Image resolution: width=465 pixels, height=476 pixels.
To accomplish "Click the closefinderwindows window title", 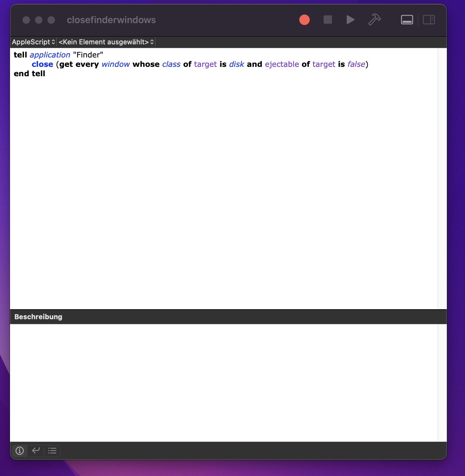I will 111,20.
